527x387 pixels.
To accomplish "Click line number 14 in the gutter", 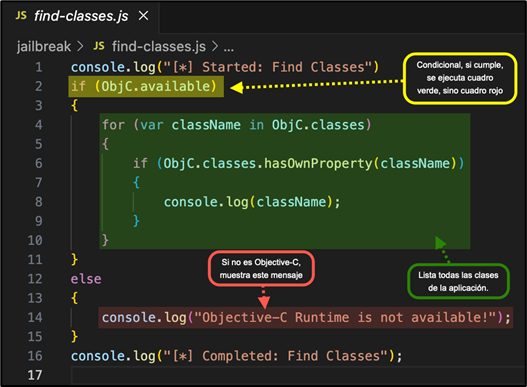I will (x=35, y=317).
